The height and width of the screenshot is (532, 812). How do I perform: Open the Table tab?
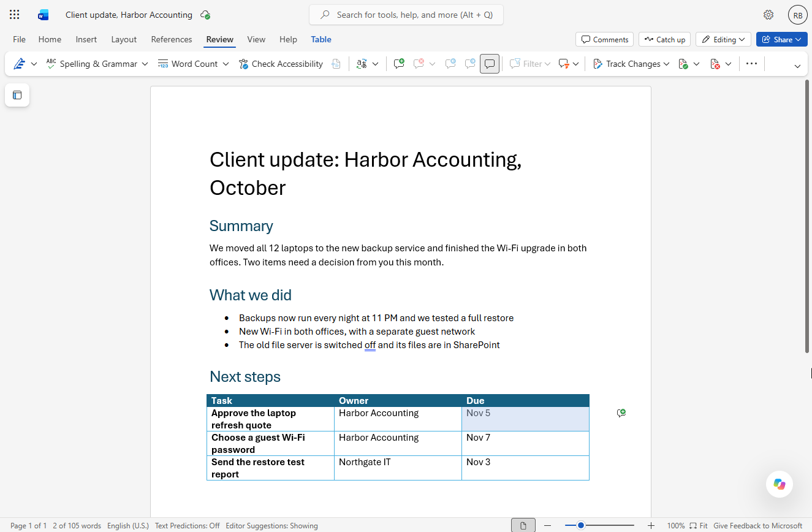point(321,39)
